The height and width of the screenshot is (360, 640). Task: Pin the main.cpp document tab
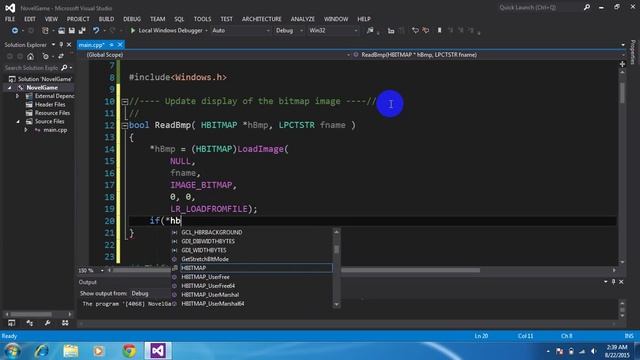111,45
